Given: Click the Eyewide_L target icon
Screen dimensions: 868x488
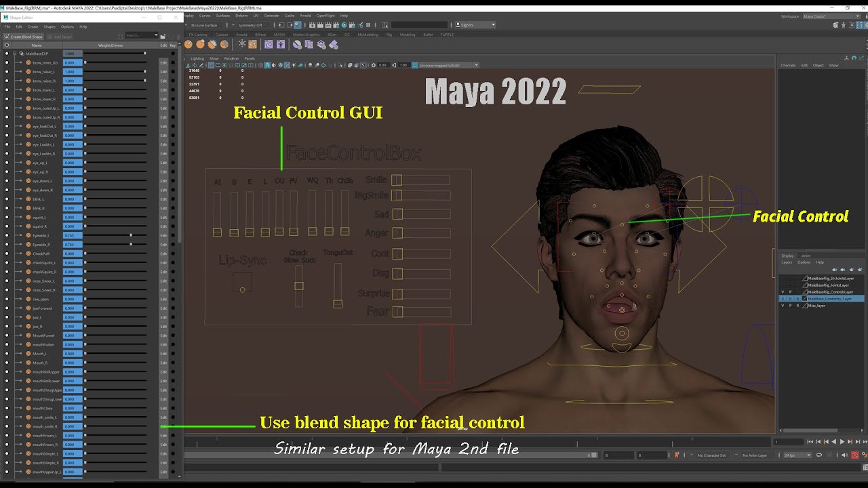Looking at the screenshot, I should pyautogui.click(x=28, y=235).
